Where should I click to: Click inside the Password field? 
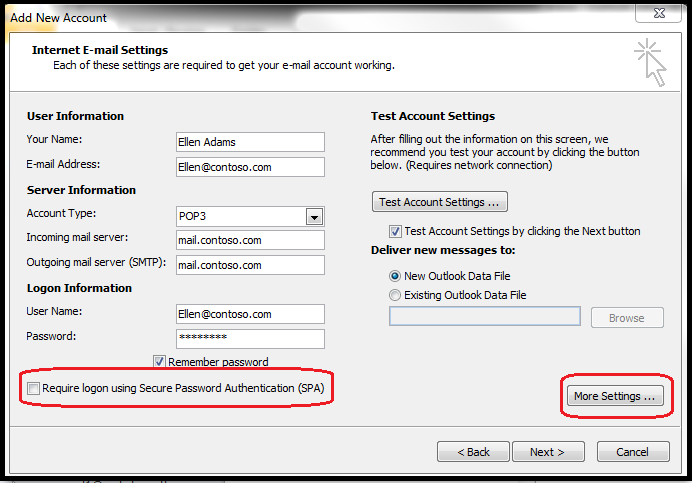coord(250,338)
